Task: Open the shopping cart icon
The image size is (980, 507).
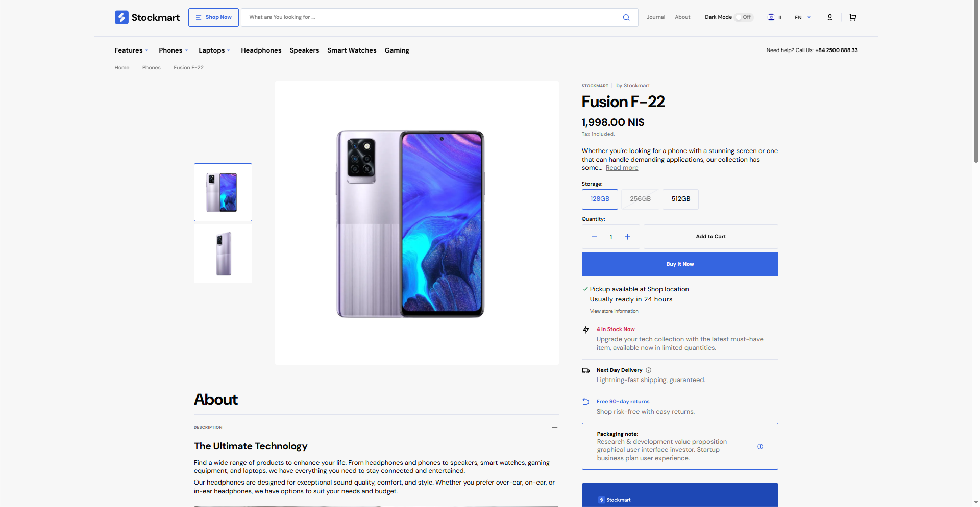Action: click(852, 17)
